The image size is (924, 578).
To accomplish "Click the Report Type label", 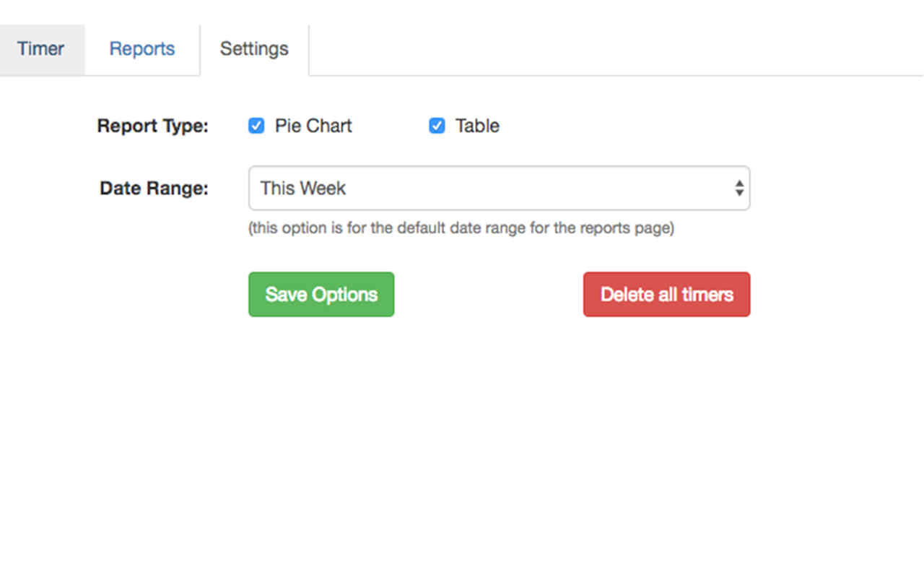I will point(153,126).
